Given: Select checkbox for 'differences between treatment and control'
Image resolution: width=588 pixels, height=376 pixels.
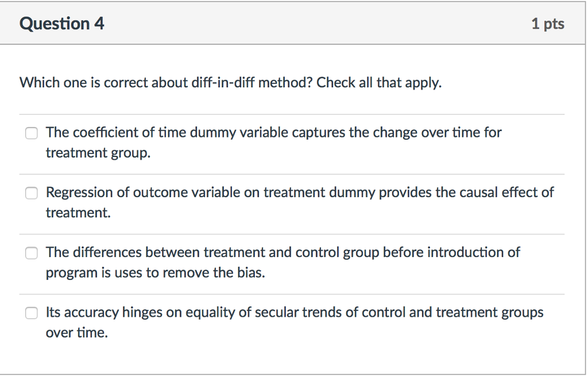Looking at the screenshot, I should point(31,253).
